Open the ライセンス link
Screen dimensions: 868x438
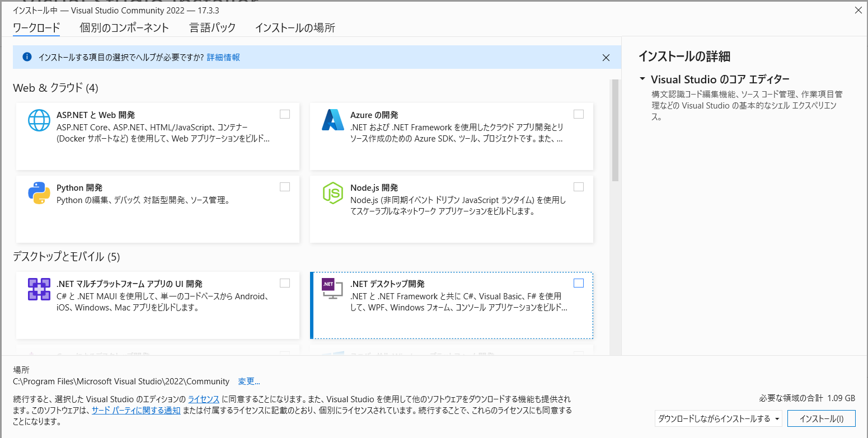coord(203,399)
